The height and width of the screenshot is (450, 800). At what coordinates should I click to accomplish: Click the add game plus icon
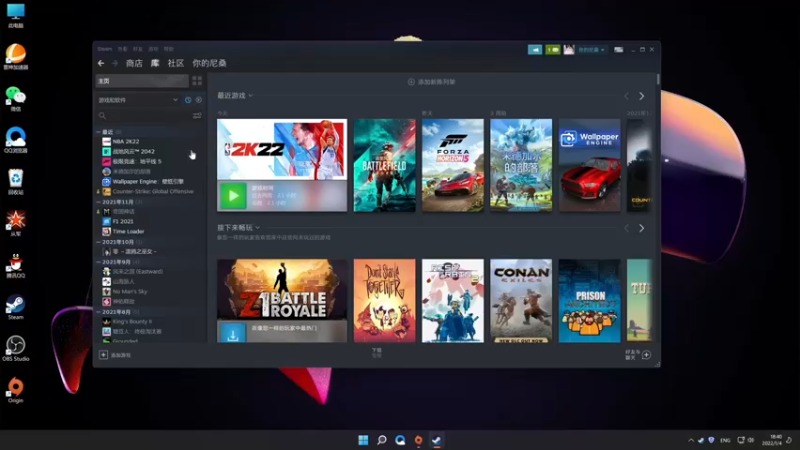[x=103, y=355]
